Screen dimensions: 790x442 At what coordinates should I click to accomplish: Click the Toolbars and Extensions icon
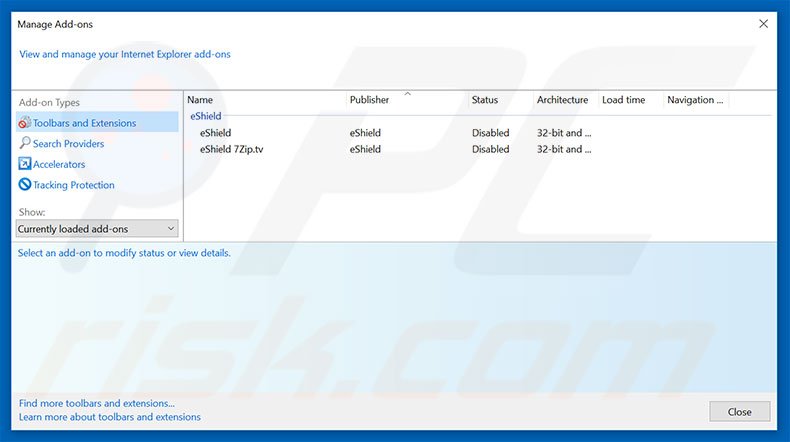pos(24,122)
